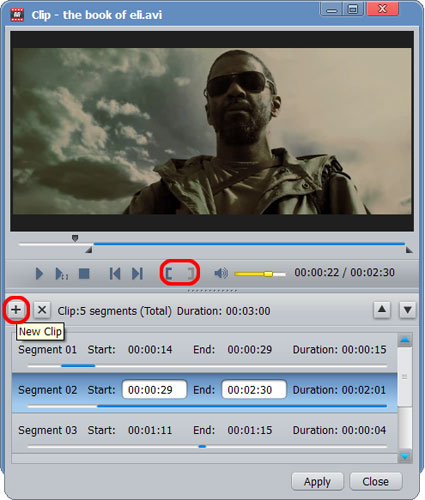The width and height of the screenshot is (425, 500).
Task: Click the segment list scrollbar thumb
Action: tap(405, 377)
